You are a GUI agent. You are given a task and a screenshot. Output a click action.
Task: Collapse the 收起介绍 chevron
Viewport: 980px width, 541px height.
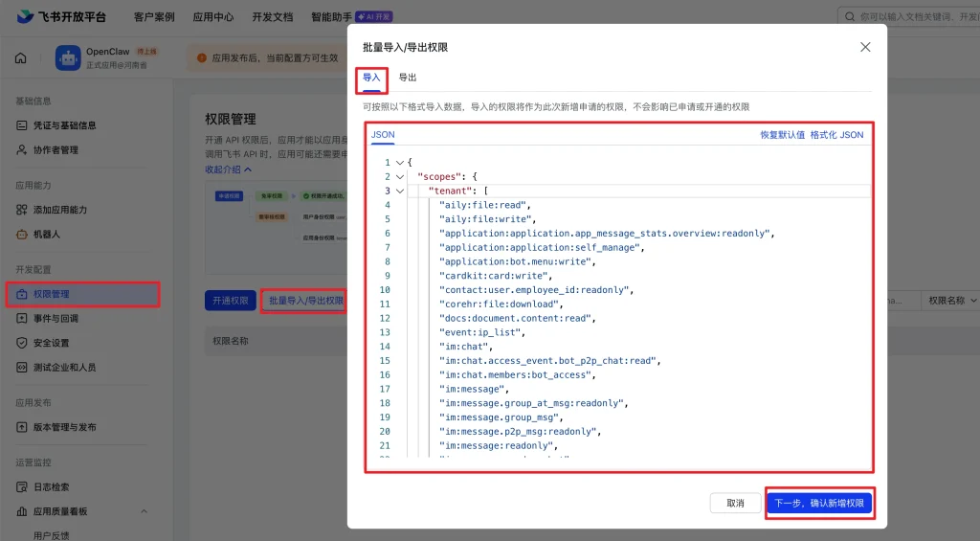pyautogui.click(x=248, y=169)
